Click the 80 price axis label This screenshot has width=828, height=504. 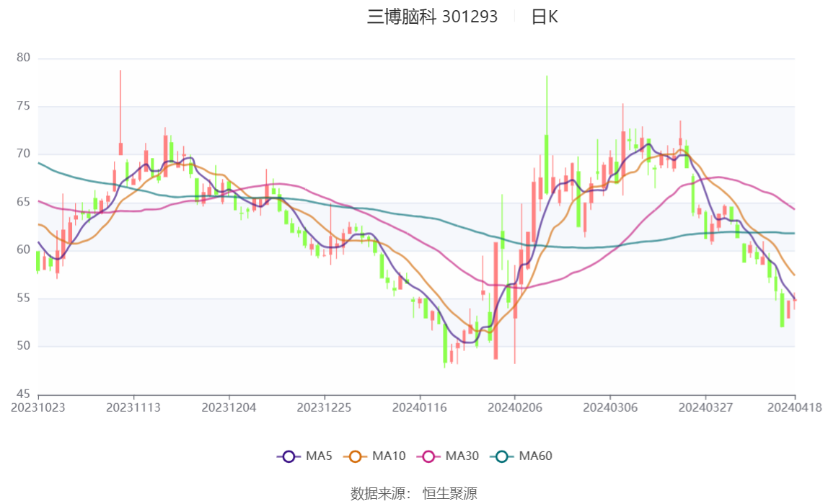(23, 58)
